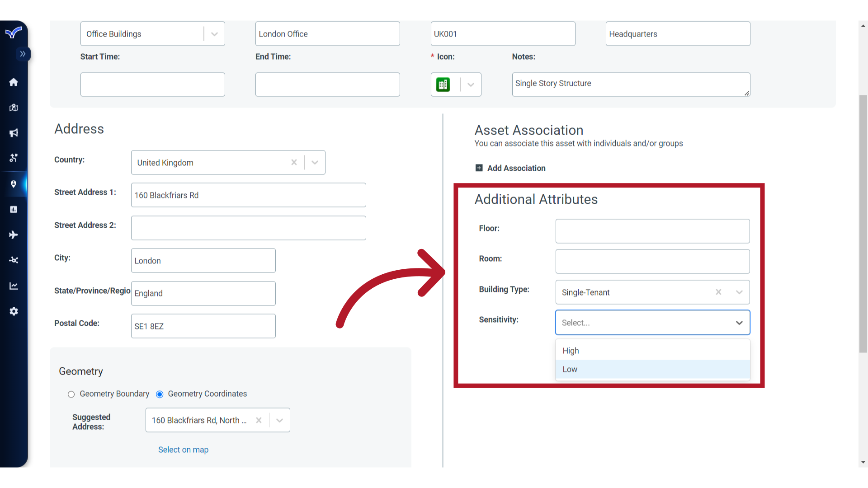Click the Select on map link
This screenshot has height=488, width=868.
click(183, 450)
